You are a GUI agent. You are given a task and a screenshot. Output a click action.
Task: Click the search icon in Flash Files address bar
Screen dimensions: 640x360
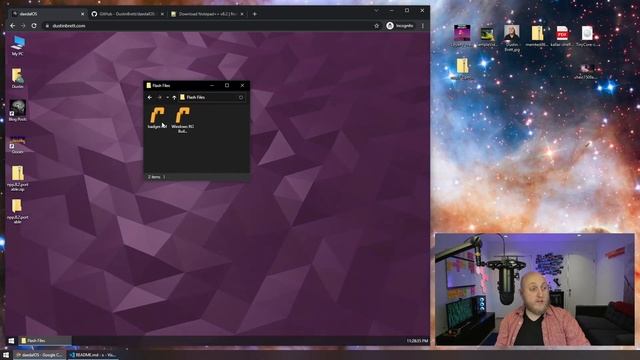click(241, 98)
